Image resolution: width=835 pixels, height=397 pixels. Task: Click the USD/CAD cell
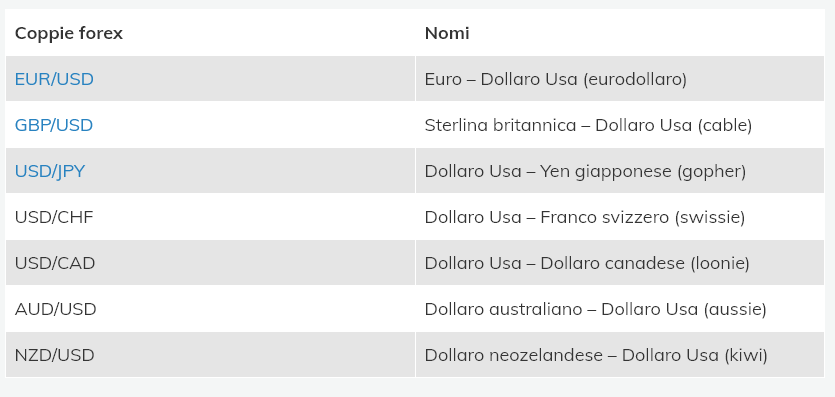click(x=210, y=263)
